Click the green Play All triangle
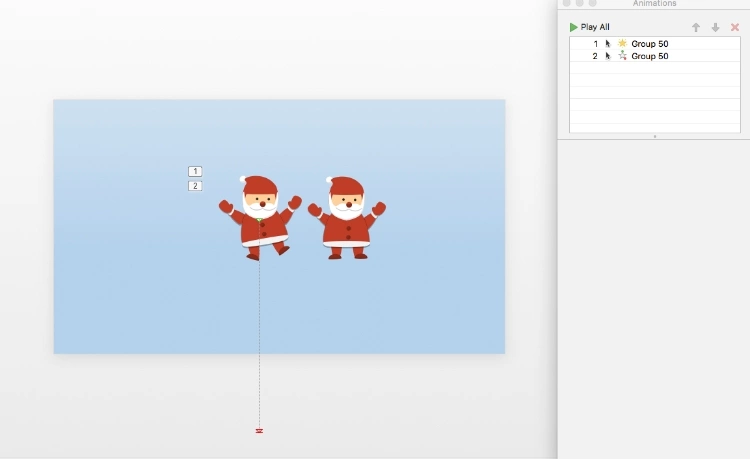The width and height of the screenshot is (750, 459). [574, 27]
